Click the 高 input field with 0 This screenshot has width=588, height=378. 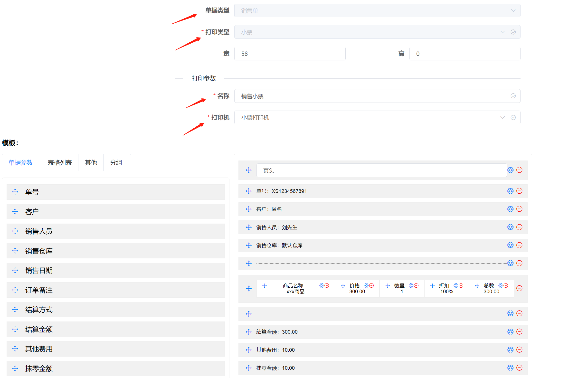(465, 54)
